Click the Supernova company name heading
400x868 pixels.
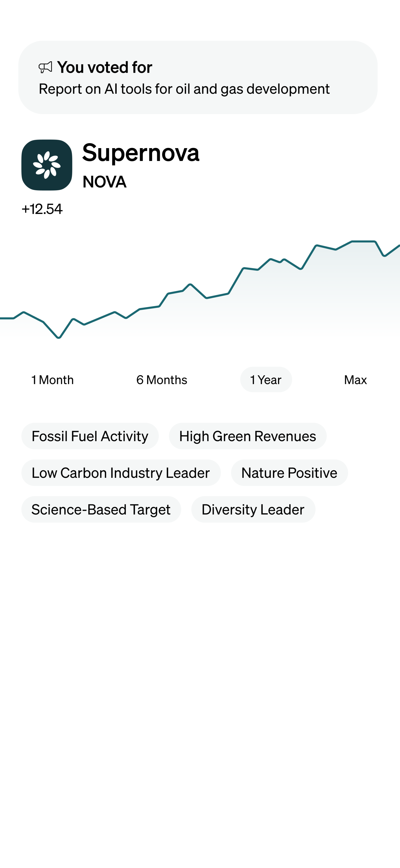coord(141,153)
